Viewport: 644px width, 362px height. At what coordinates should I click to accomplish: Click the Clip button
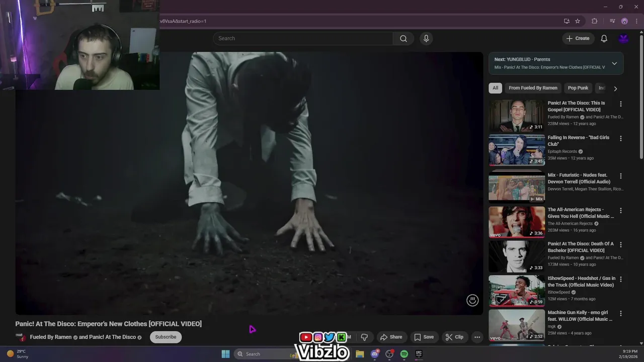tap(454, 337)
